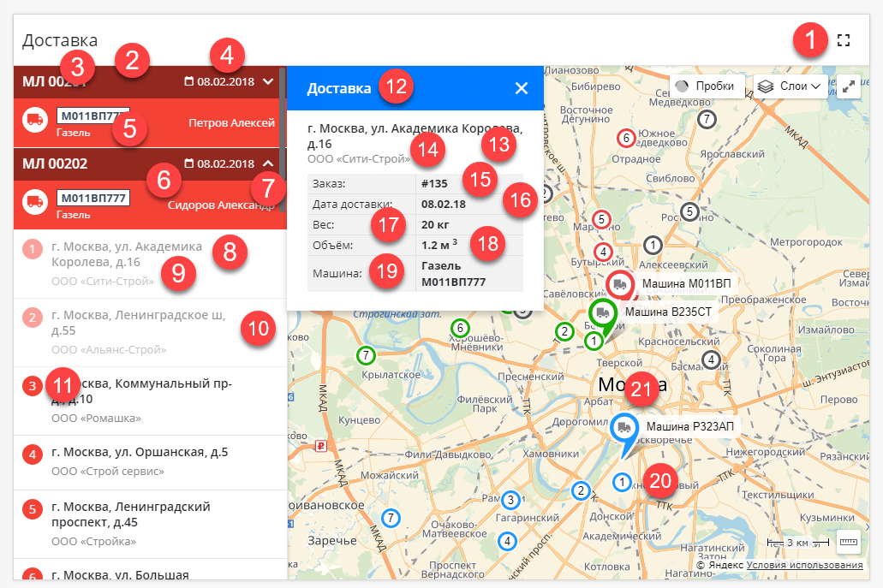Click the green map point number 7

(x=366, y=354)
